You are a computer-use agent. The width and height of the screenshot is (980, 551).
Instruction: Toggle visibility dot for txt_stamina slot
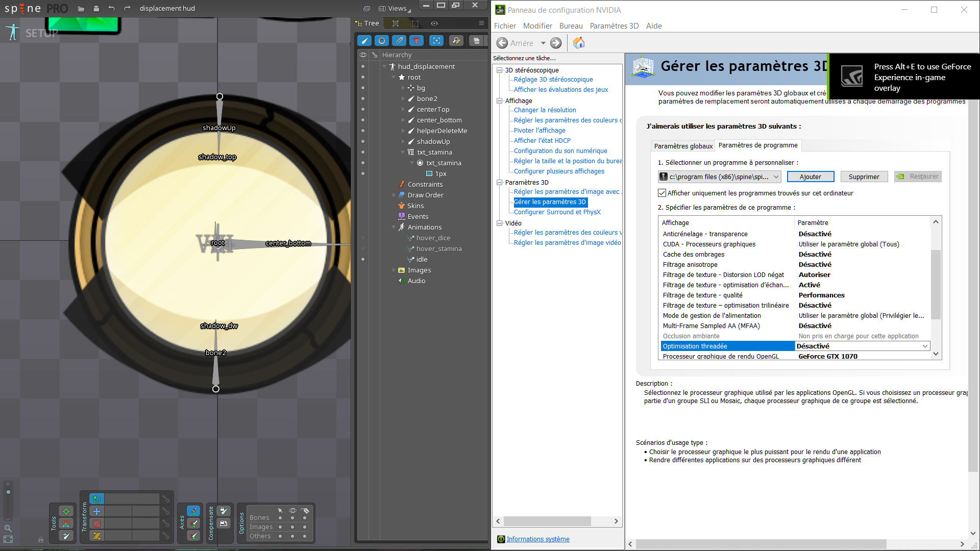(x=363, y=152)
